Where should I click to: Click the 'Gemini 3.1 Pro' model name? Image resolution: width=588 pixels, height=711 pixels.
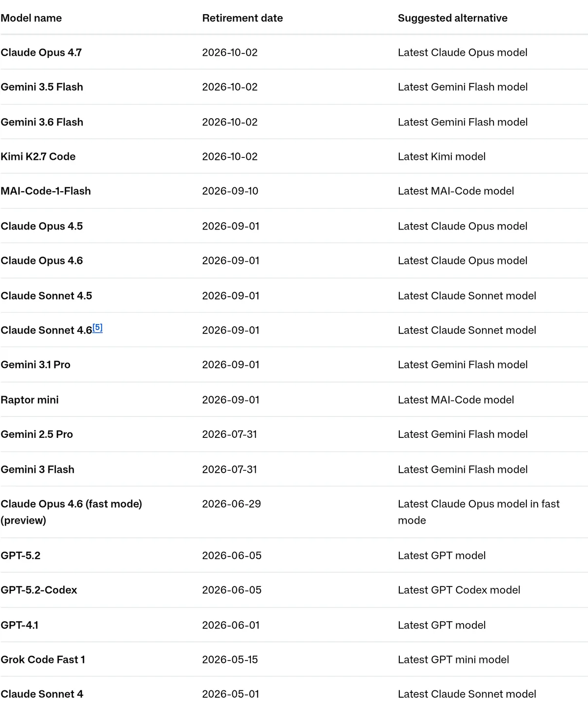click(x=36, y=364)
